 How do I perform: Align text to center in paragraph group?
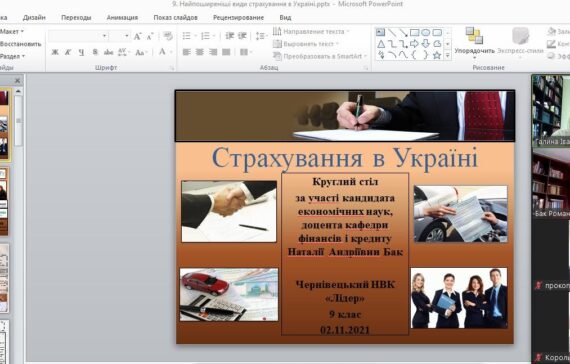pyautogui.click(x=200, y=52)
